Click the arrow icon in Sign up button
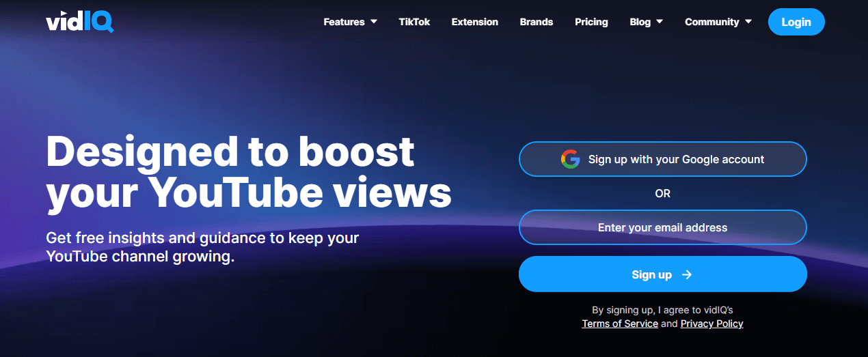Image resolution: width=868 pixels, height=357 pixels. pos(687,274)
